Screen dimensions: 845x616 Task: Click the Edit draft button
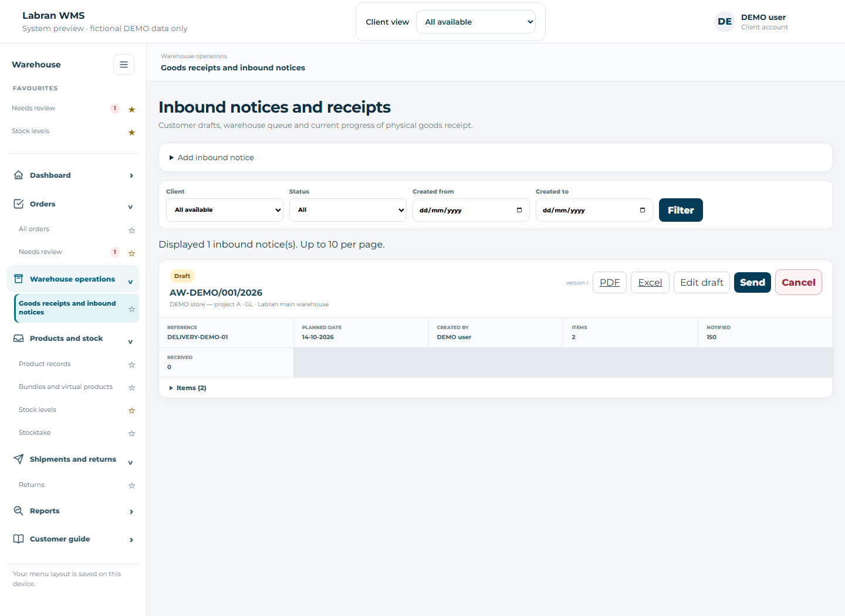(702, 282)
